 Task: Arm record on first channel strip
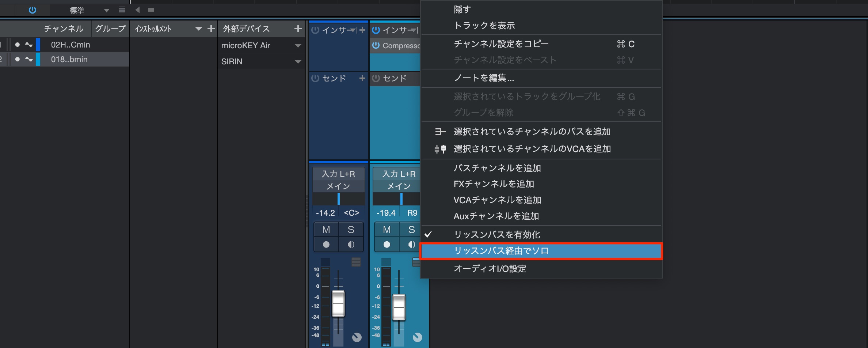coord(326,245)
